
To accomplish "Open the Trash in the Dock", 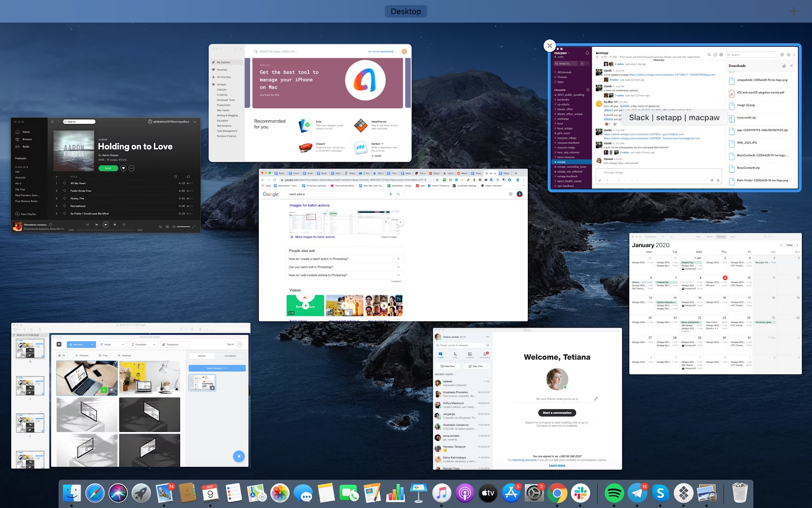I will click(x=740, y=493).
